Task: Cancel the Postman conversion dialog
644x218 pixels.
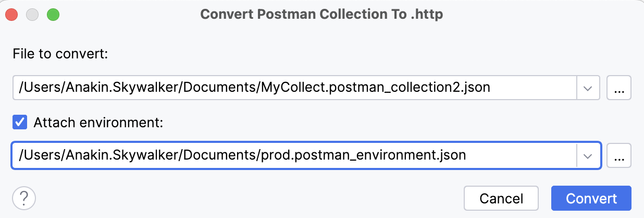Action: tap(501, 198)
